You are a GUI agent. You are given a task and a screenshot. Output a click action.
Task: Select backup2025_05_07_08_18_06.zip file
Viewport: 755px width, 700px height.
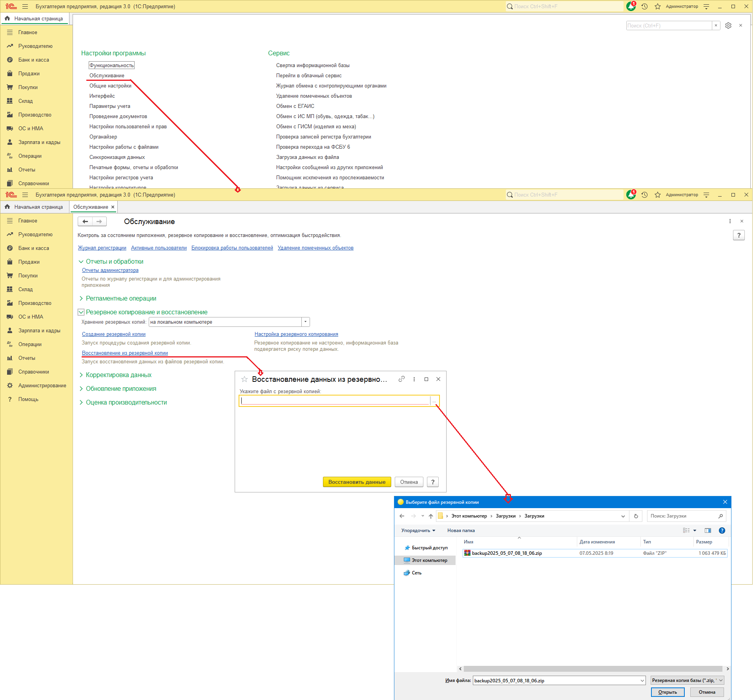pos(595,553)
